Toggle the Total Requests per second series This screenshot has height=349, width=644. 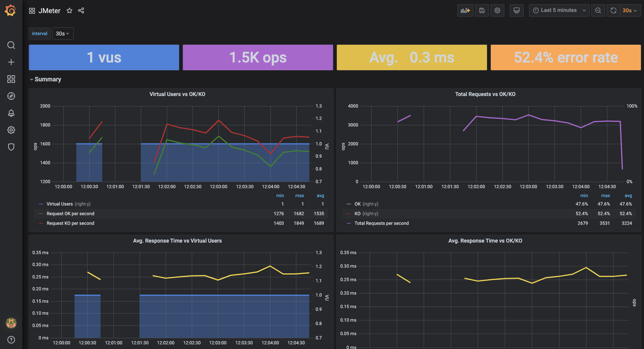click(382, 223)
